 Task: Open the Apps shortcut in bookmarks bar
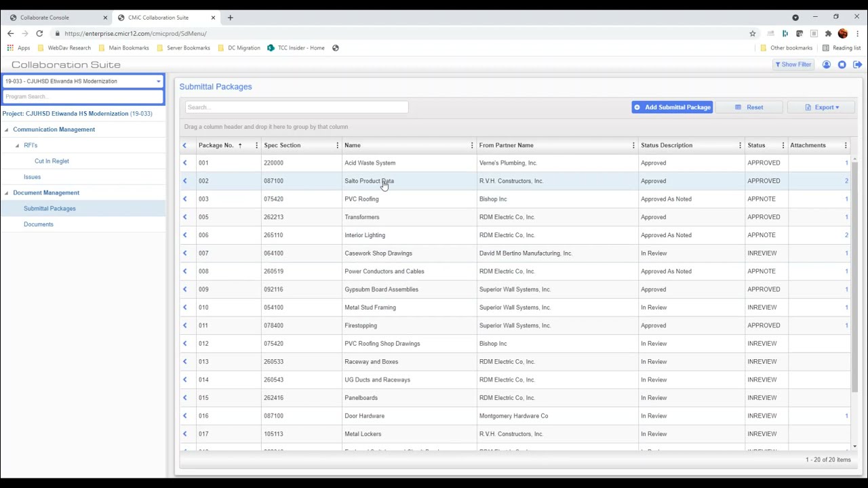coord(18,48)
